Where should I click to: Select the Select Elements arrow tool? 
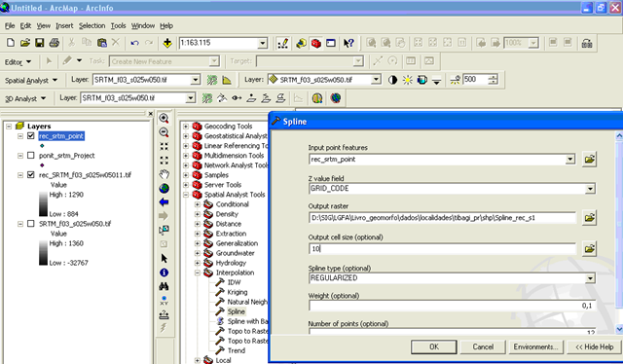pos(164,258)
